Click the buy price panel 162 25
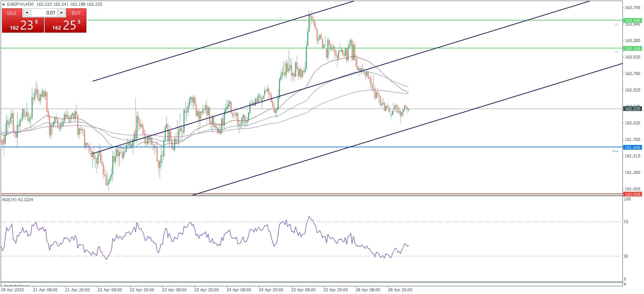This screenshot has width=644, height=294. tap(66, 25)
